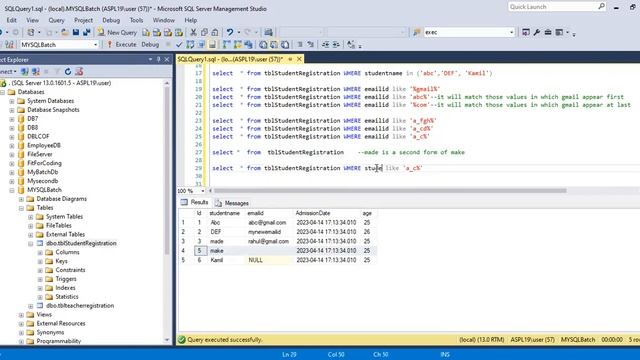This screenshot has width=640, height=360.
Task: Close the SQLQuery1.sql tab
Action: pos(299,59)
